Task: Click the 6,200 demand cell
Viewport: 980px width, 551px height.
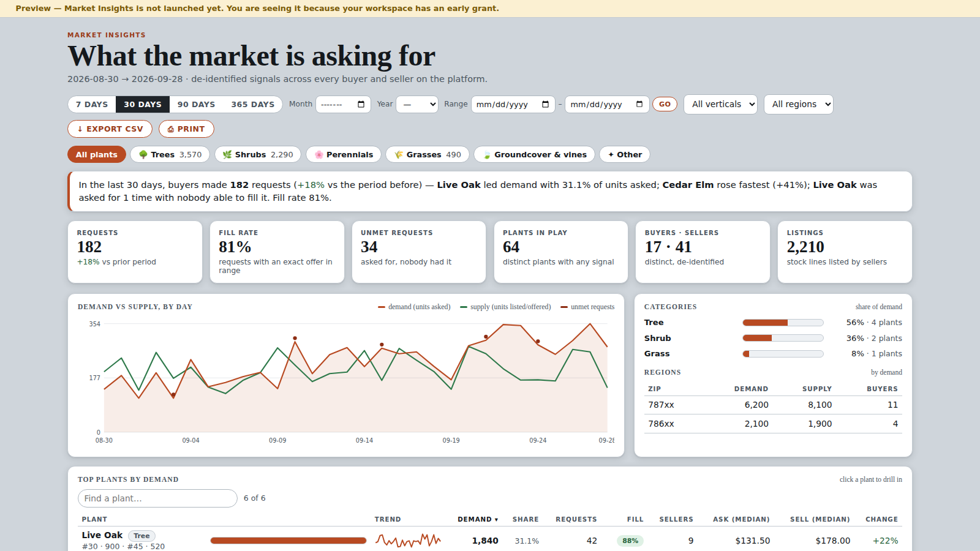Action: (x=756, y=405)
